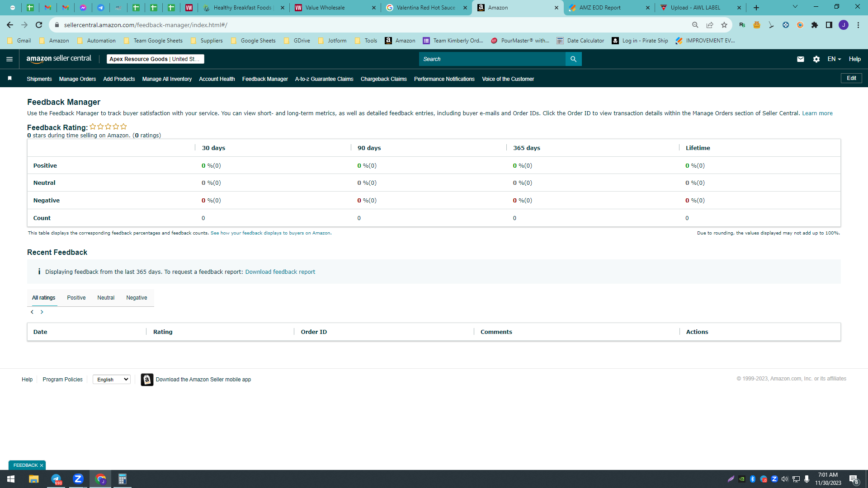This screenshot has width=868, height=488.
Task: Open the Chrome extensions puzzle icon
Action: [815, 25]
